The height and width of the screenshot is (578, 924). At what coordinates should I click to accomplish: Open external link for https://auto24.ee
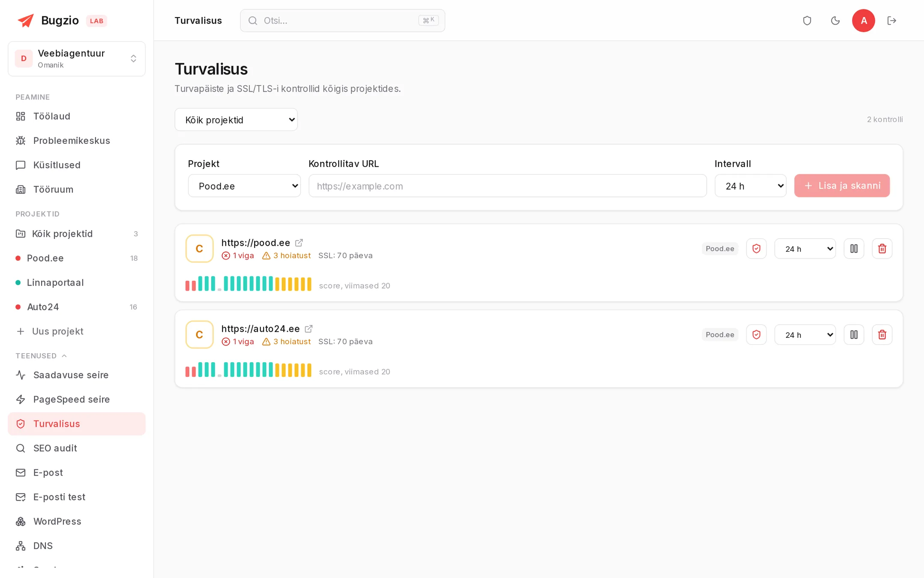point(308,329)
